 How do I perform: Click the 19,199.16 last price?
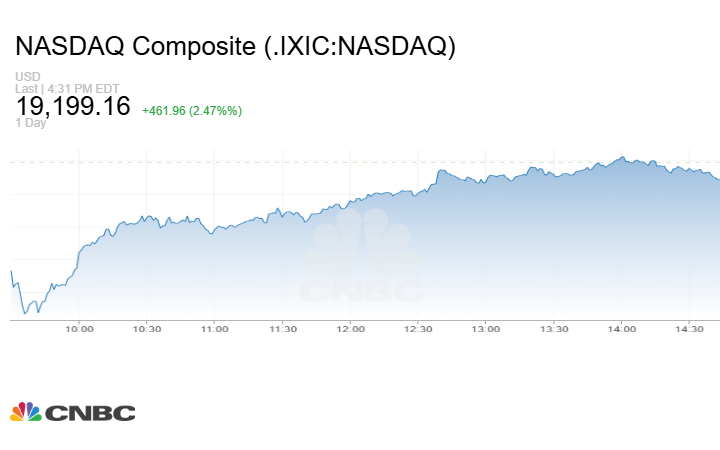click(73, 106)
